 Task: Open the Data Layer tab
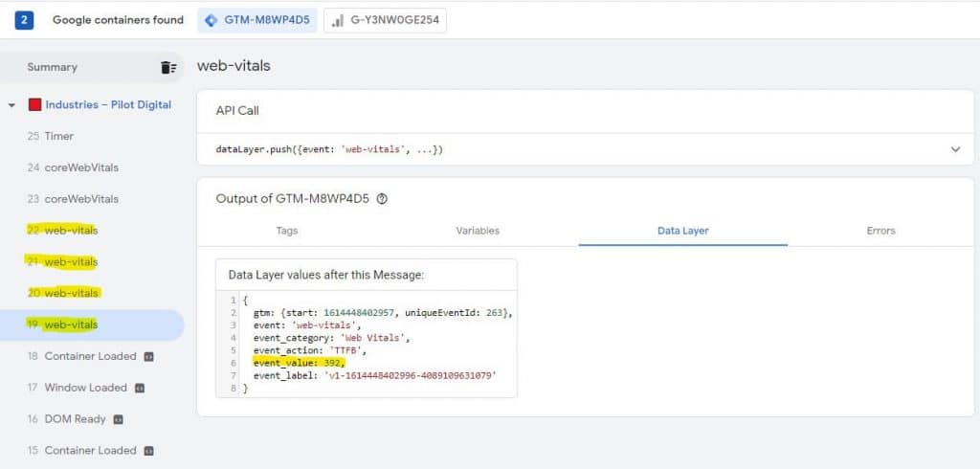[682, 231]
